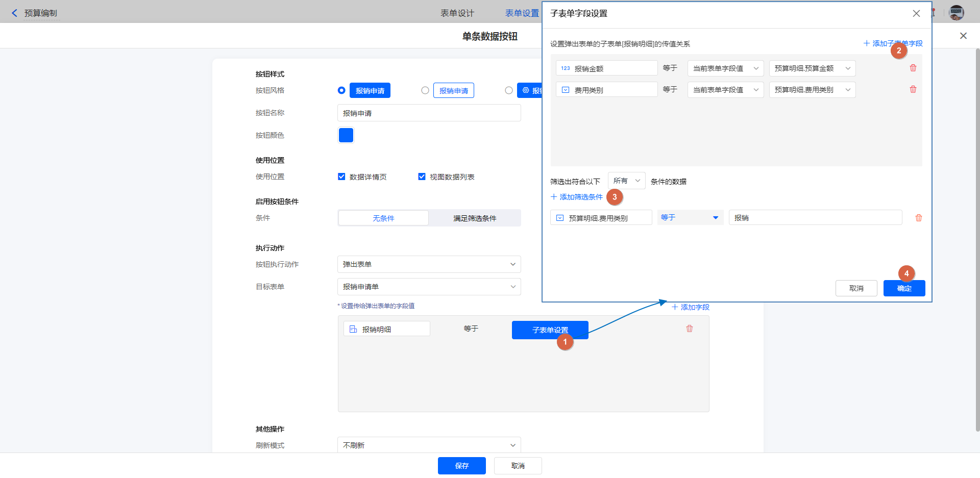This screenshot has height=478, width=980.
Task: Close the 子表单字段设置 dialog
Action: click(916, 14)
